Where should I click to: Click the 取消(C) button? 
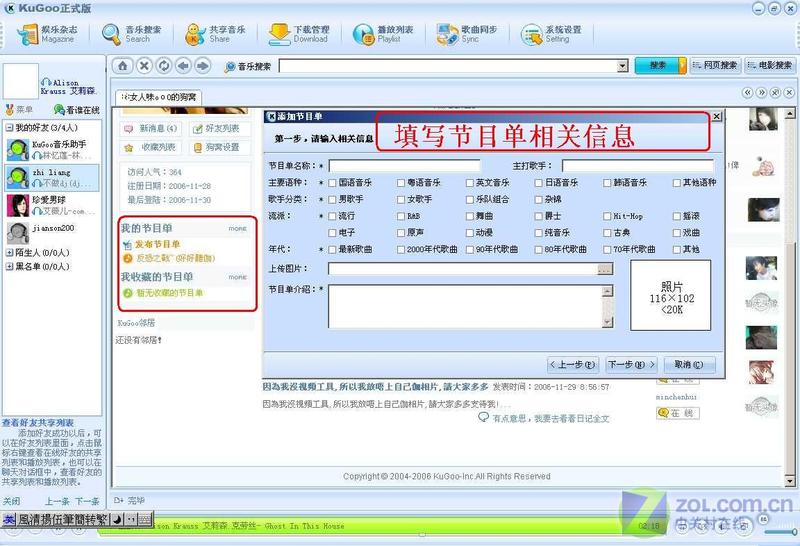tap(689, 365)
